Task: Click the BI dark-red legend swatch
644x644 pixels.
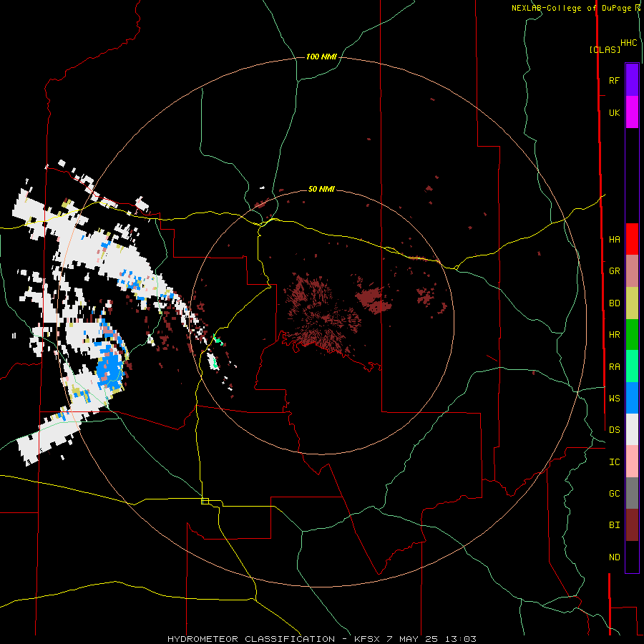Action: [632, 525]
